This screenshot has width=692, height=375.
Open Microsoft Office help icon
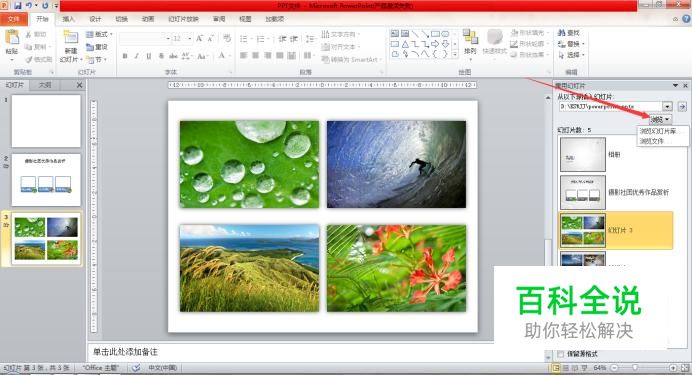click(686, 19)
